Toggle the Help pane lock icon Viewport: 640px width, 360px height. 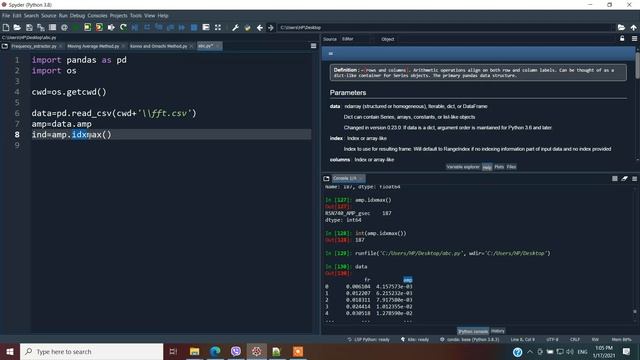coord(622,38)
